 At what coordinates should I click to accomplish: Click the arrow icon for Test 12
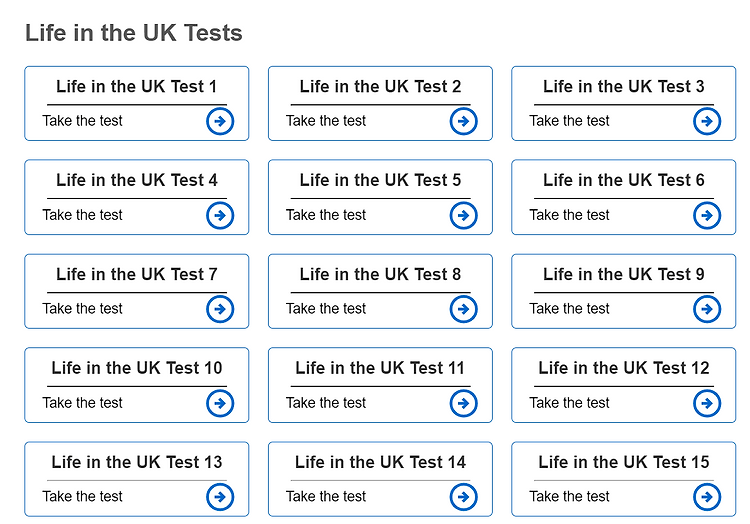[707, 403]
